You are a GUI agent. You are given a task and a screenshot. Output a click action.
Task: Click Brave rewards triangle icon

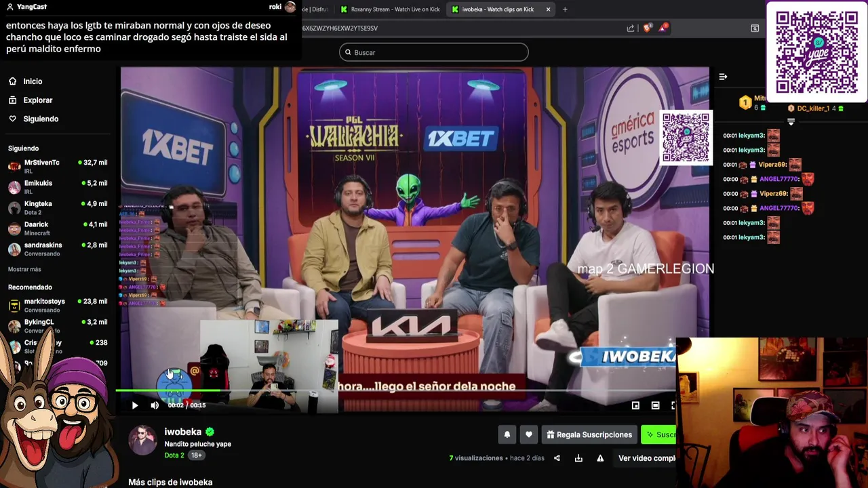tap(664, 28)
